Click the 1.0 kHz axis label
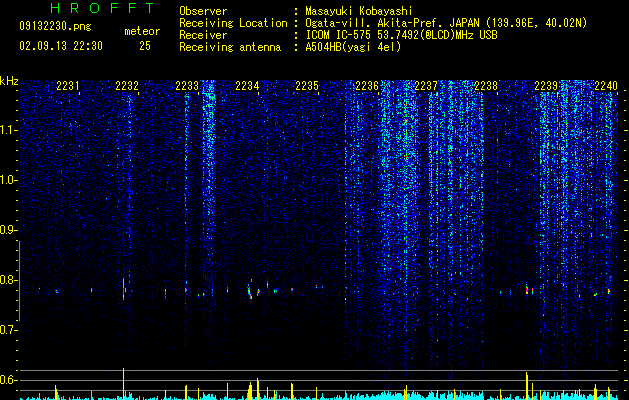The image size is (629, 400). (8, 181)
